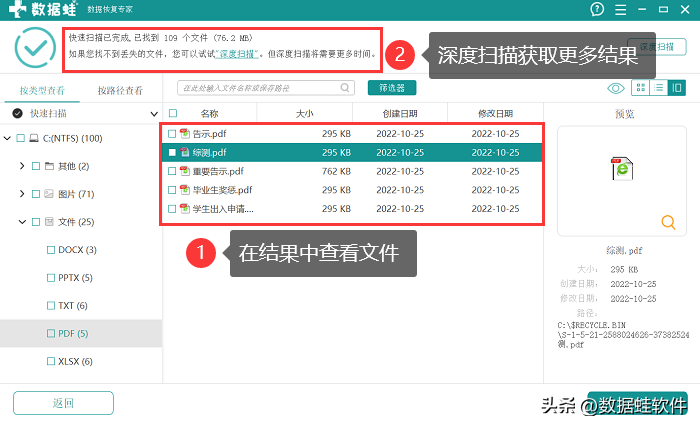The height and width of the screenshot is (427, 700).
Task: Check the box for 学生出入申请 file
Action: 172,209
